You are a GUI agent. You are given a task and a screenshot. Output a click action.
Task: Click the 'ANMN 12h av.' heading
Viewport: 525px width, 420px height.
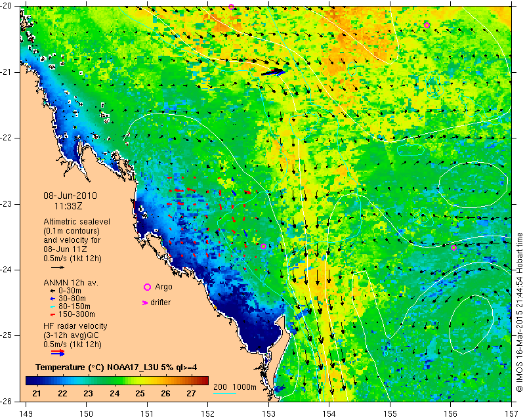pos(71,282)
